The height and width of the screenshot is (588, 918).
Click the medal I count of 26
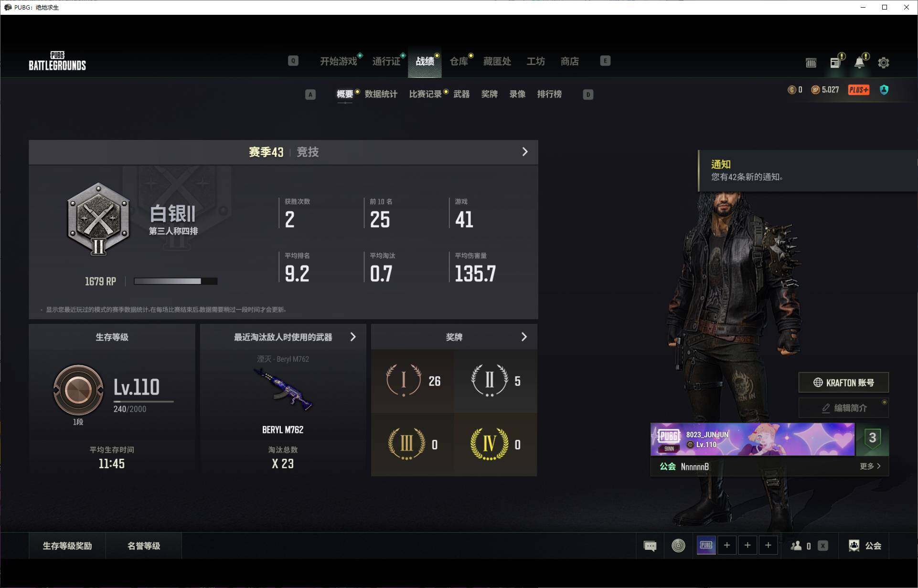[434, 381]
